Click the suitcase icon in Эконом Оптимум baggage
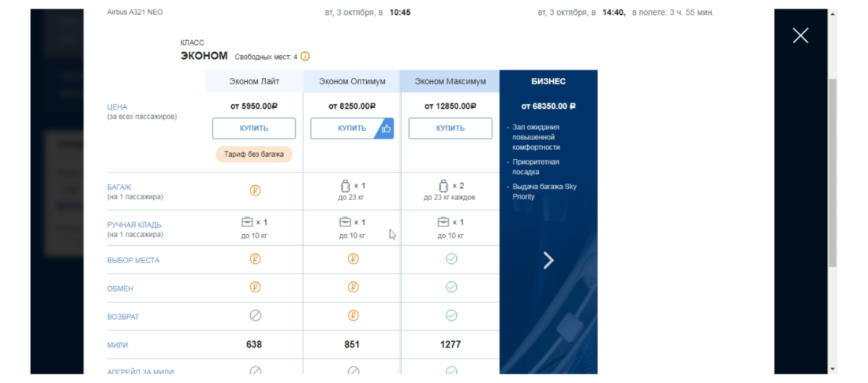The height and width of the screenshot is (383, 868). point(345,186)
